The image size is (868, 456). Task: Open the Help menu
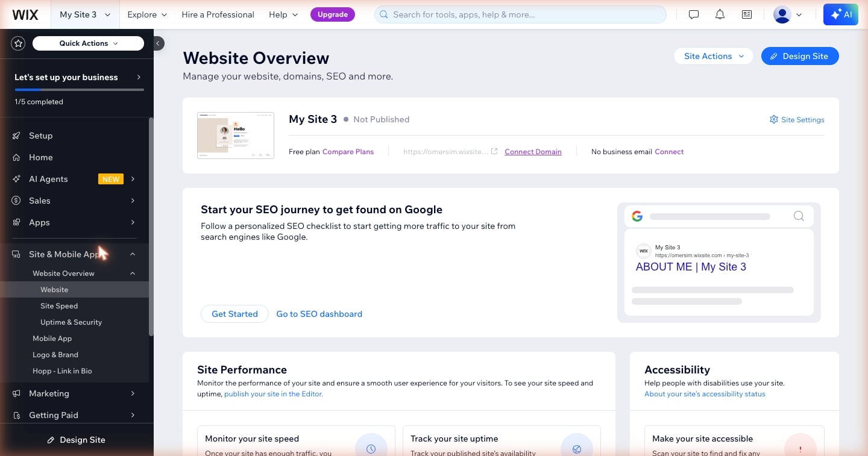pos(283,14)
